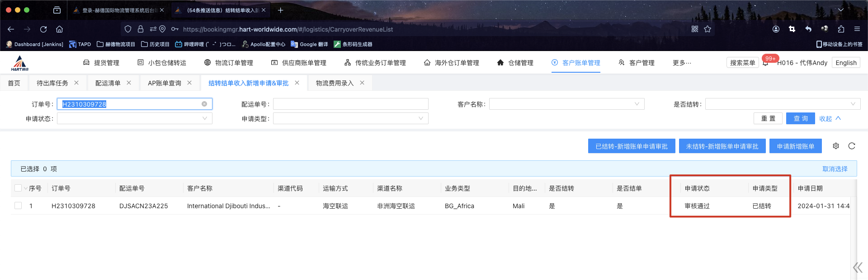Go to browser home page icon

tap(59, 29)
